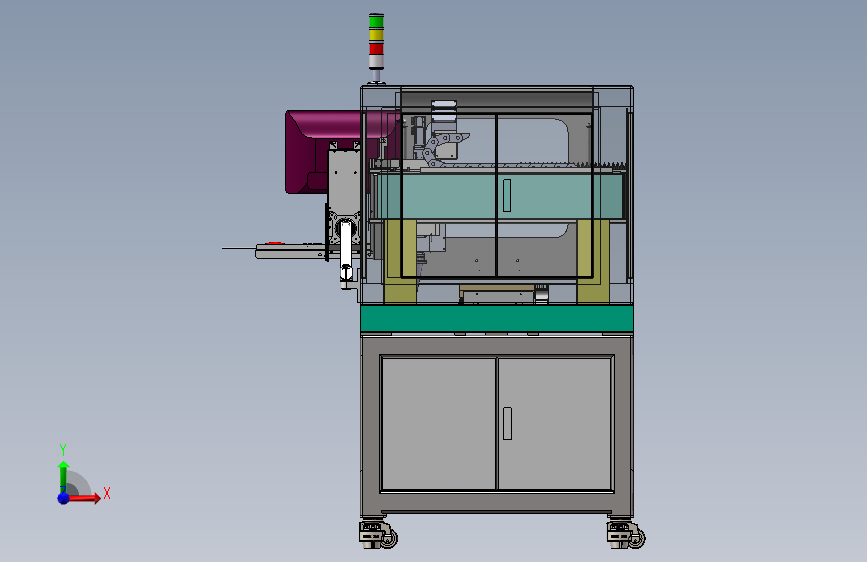Click the green Y axis arrow of the triad
The height and width of the screenshot is (562, 867).
click(63, 477)
